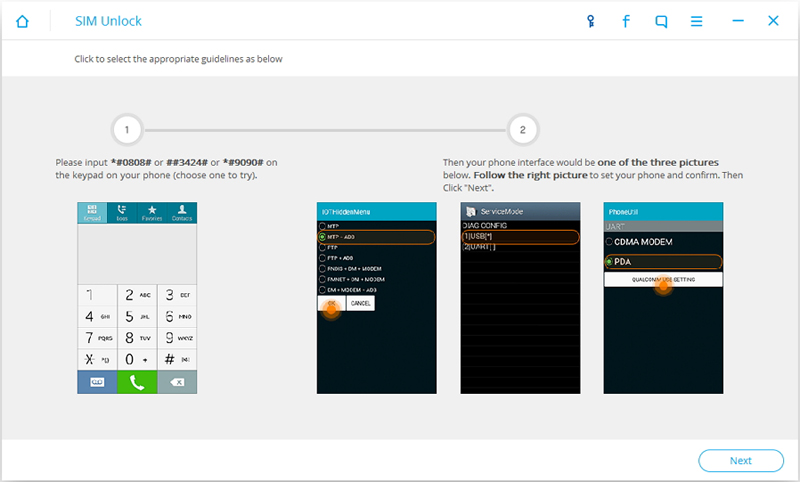Screen dimensions: 800x482
Task: Open the feedback chat bubble icon
Action: pos(661,21)
